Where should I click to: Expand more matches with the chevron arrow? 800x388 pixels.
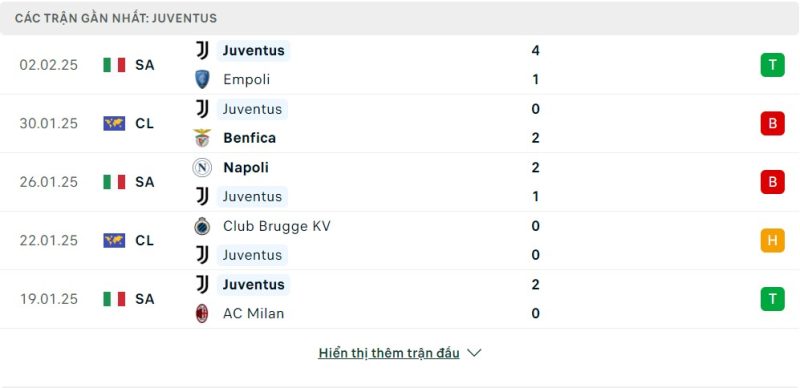coord(474,353)
